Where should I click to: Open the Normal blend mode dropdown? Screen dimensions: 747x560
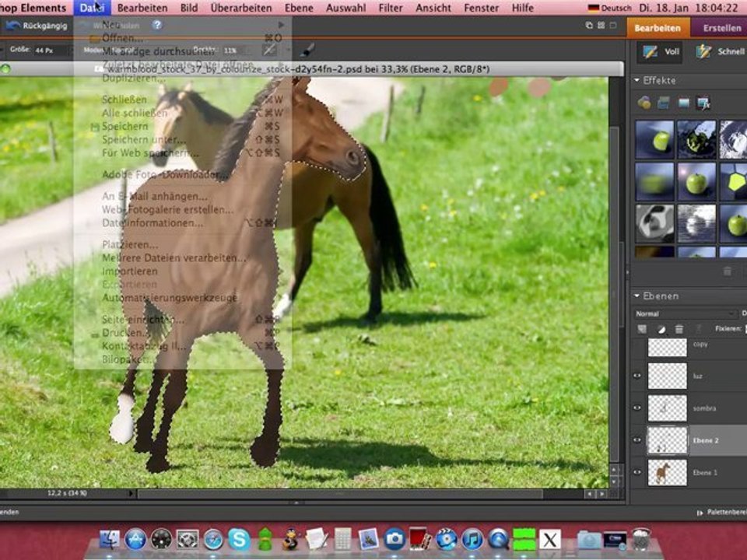point(685,313)
